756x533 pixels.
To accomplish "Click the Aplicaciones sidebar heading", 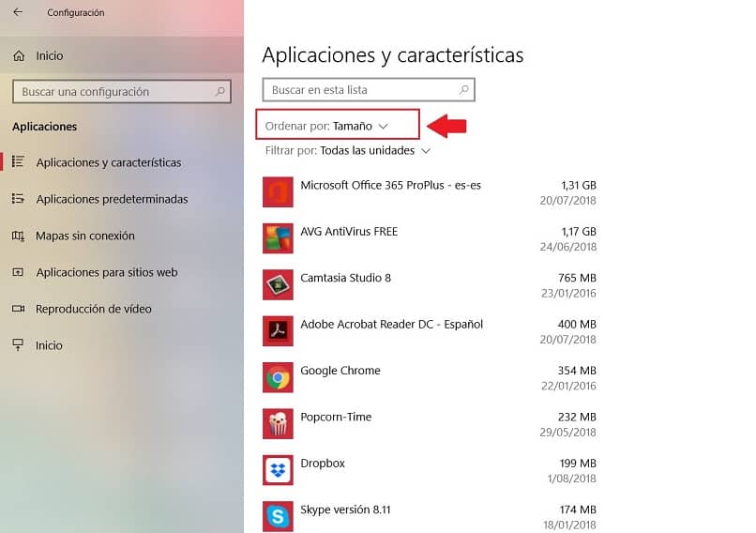I will [x=44, y=127].
